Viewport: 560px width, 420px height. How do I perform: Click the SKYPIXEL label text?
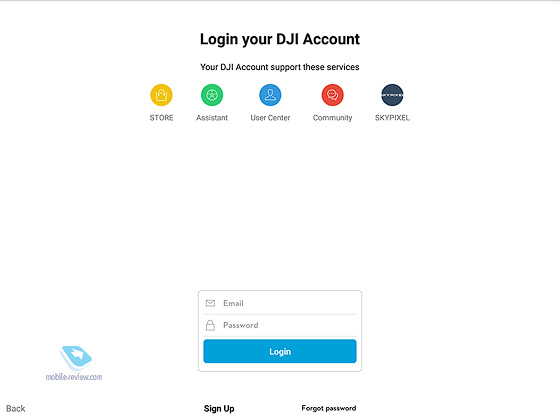click(x=392, y=118)
